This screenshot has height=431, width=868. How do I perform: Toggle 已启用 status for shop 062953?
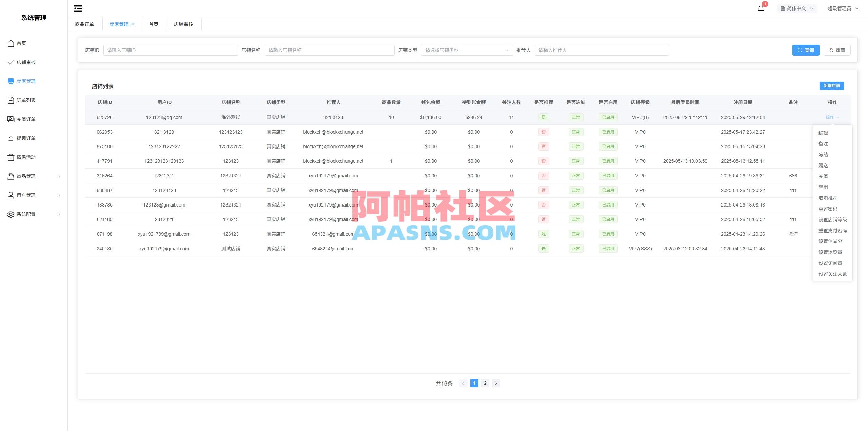[608, 132]
